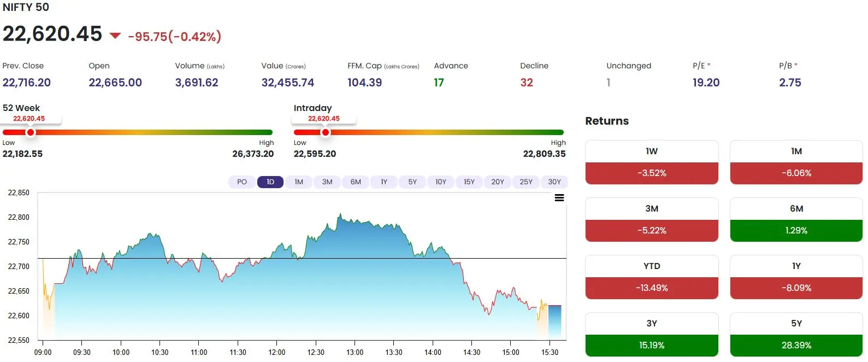Click the YTD returns card

click(652, 277)
